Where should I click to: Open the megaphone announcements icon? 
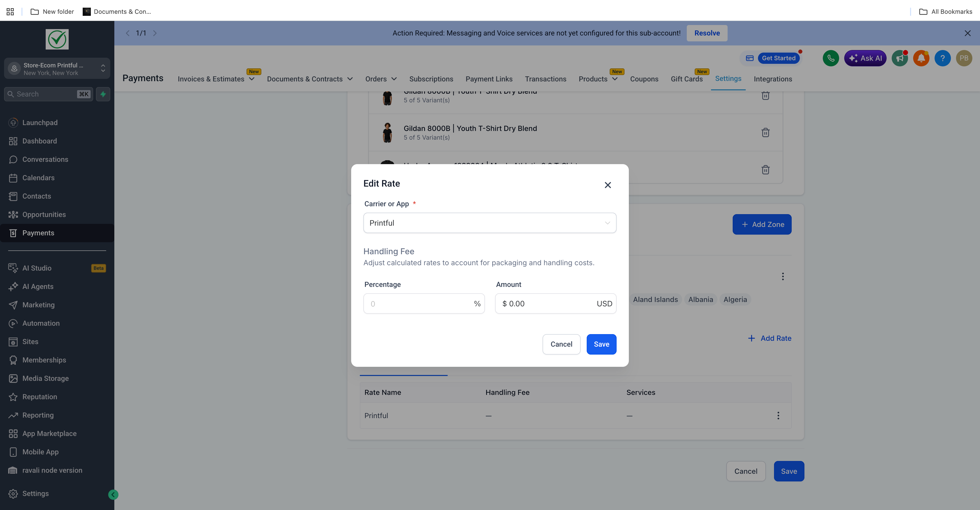coord(899,58)
